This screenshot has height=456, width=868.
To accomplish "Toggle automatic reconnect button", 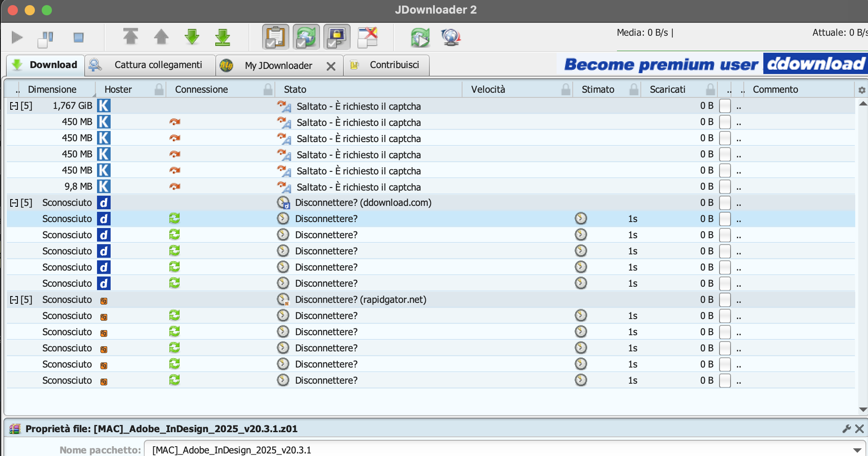I will pos(306,37).
